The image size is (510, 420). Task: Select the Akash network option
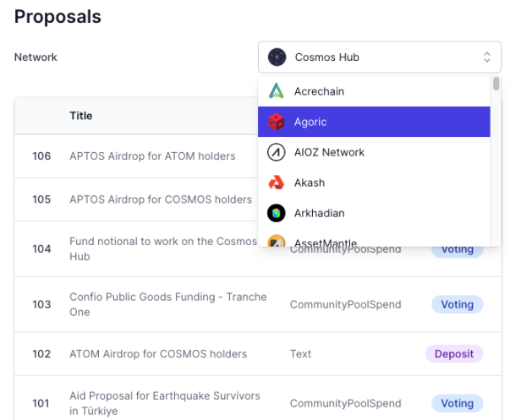(310, 183)
